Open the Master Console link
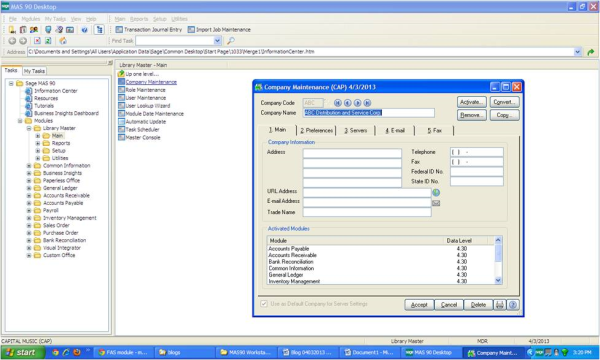Image resolution: width=600 pixels, height=360 pixels. [x=143, y=137]
